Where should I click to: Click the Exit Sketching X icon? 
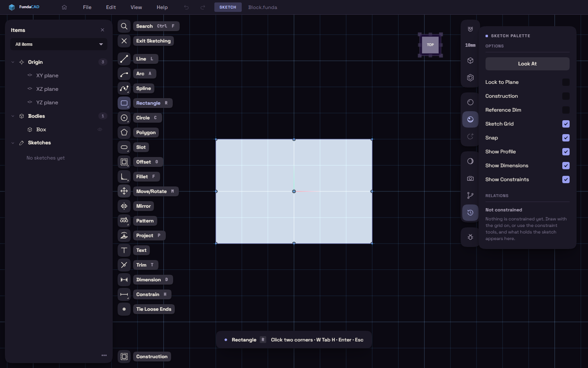(x=124, y=41)
